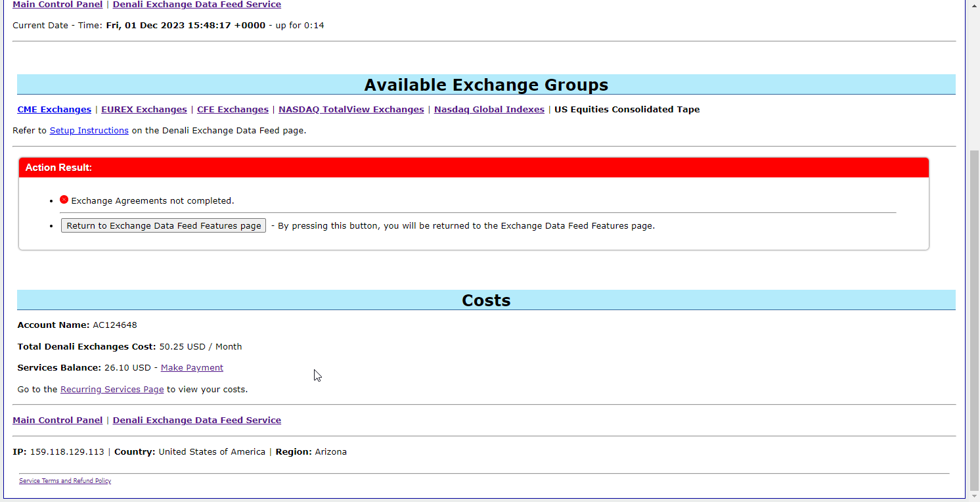Click the Arizona region value
980x502 pixels.
331,452
